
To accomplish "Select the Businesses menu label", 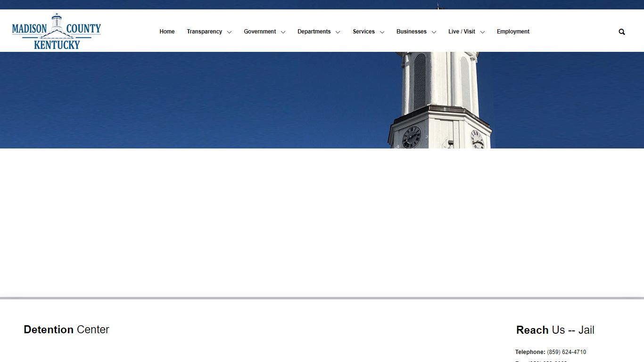I will coord(411,32).
